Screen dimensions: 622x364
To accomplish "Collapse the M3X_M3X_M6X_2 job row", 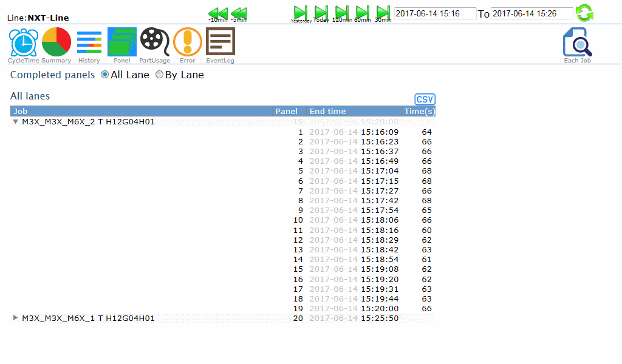I will 16,122.
